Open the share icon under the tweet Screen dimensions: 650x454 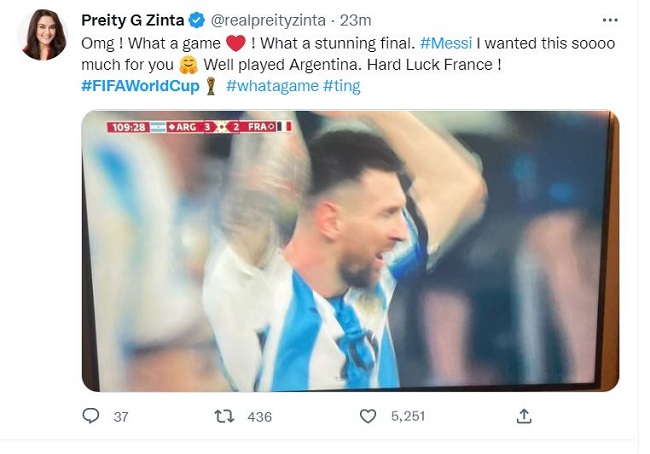(523, 416)
